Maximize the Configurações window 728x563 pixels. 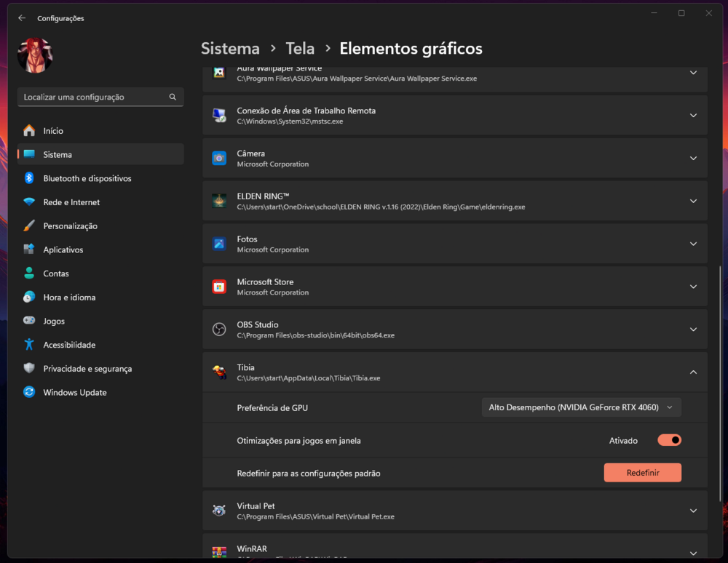(681, 13)
